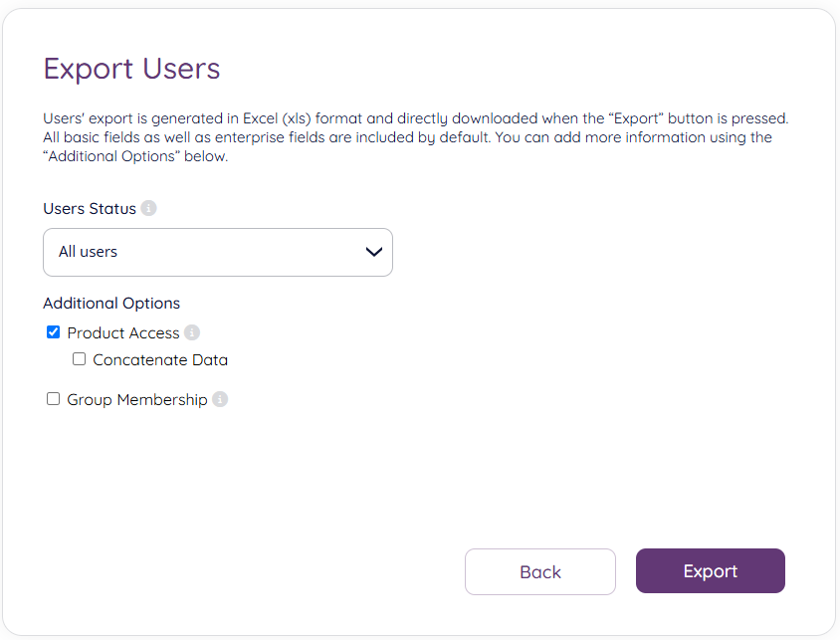
Task: Click the info icon beside Users Status
Action: [148, 208]
